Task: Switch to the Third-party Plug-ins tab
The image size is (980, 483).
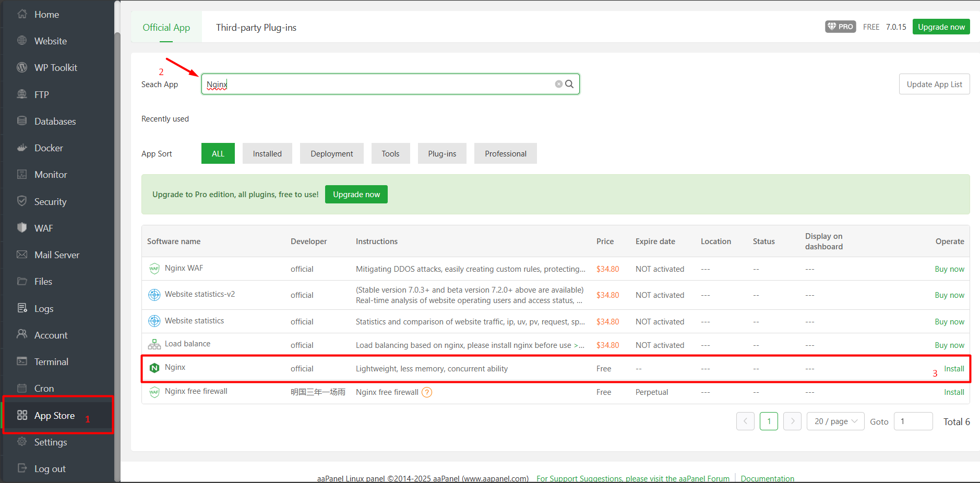Action: 256,27
